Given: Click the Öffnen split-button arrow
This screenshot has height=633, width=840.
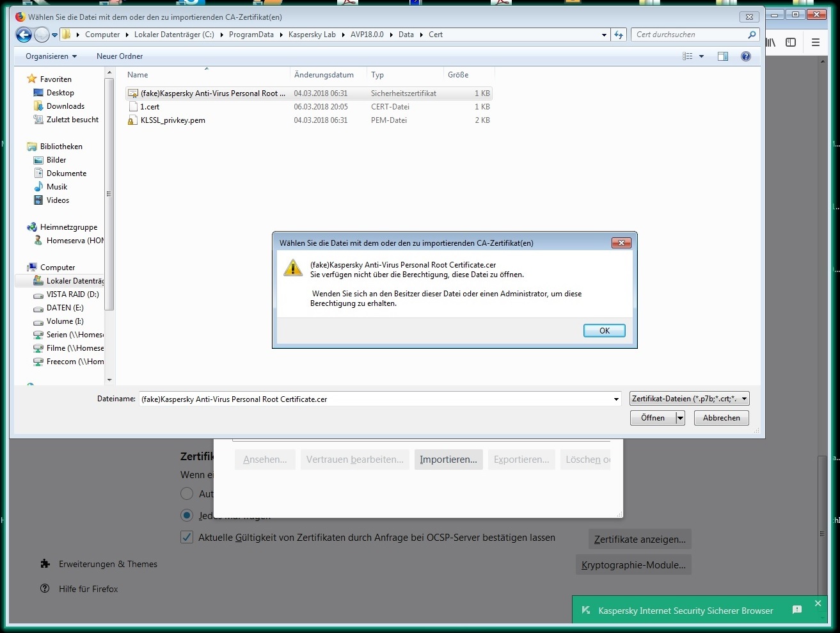Looking at the screenshot, I should click(x=681, y=418).
